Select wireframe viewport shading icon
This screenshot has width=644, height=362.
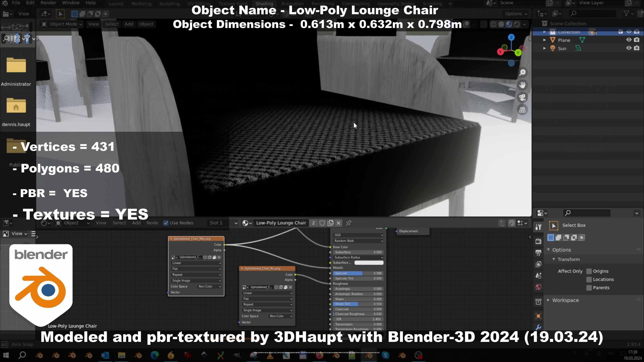pos(493,24)
